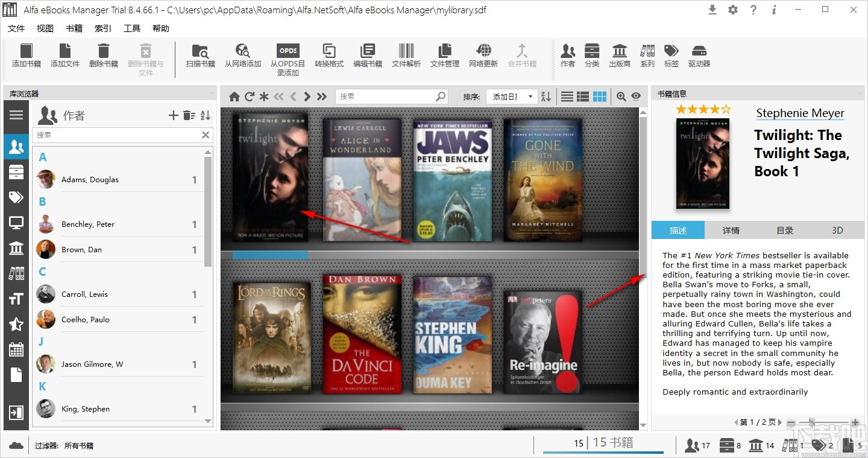Image resolution: width=868 pixels, height=458 pixels.
Task: Click the Home icon above book shelf
Action: point(234,96)
